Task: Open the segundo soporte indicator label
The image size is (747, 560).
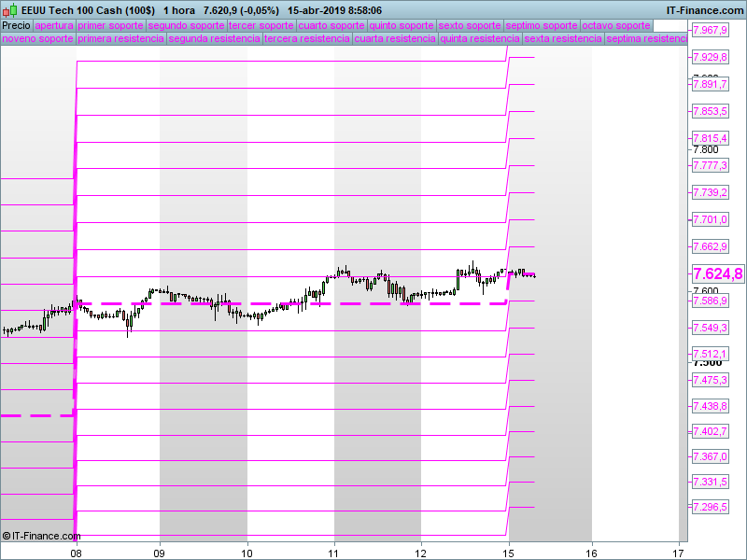Action: click(186, 26)
